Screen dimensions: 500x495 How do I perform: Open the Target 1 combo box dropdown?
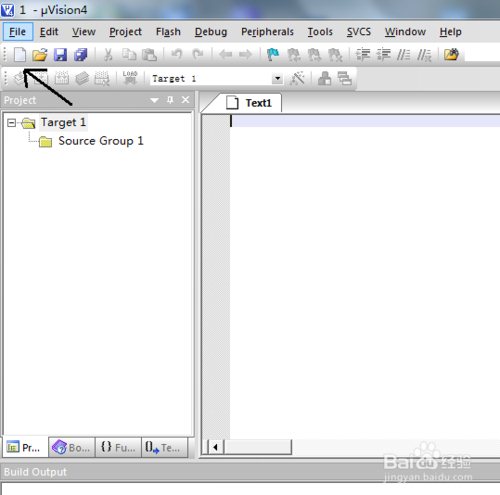(x=277, y=79)
